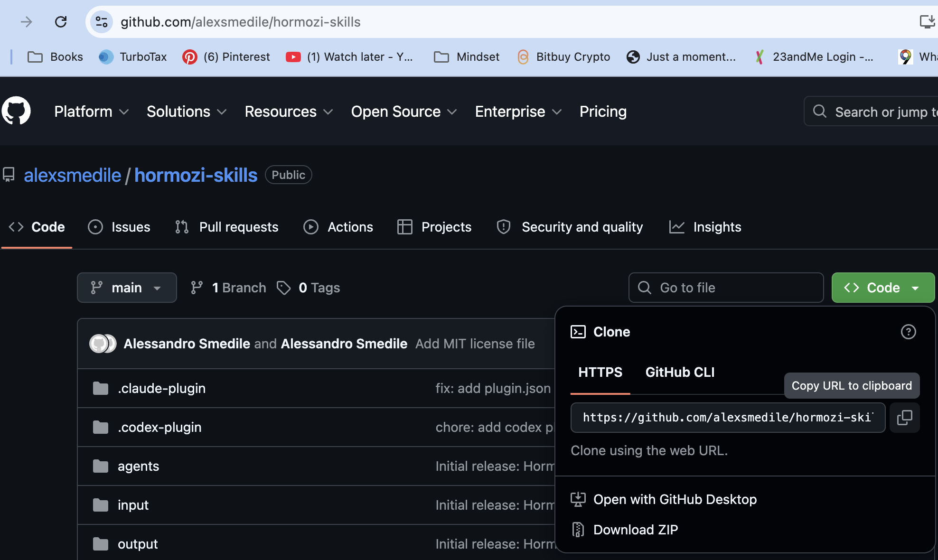Select the GitHub CLI clone tab
938x560 pixels.
pyautogui.click(x=680, y=372)
